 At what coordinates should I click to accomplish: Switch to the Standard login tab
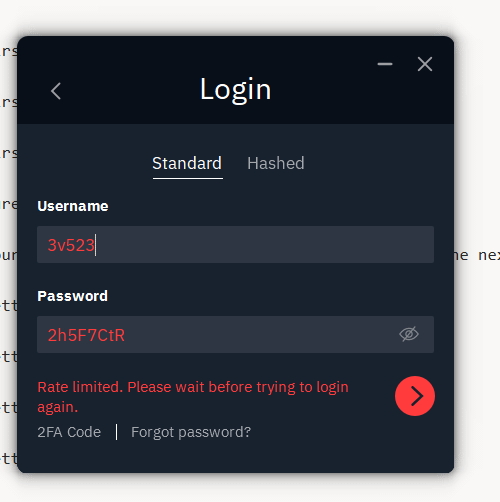[x=187, y=163]
